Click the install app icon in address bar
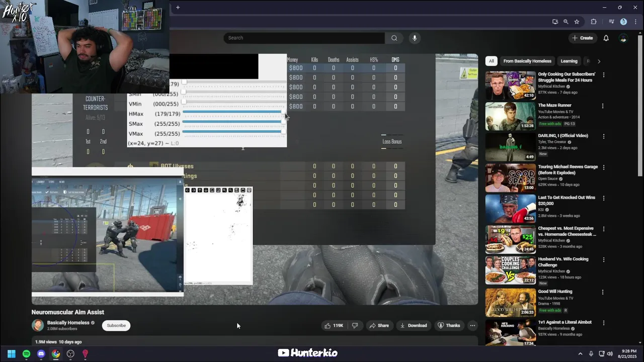 [x=555, y=22]
